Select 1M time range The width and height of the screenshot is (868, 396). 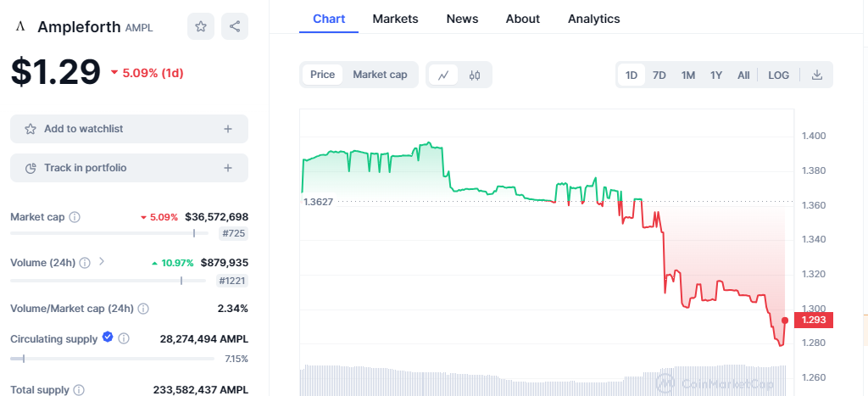[688, 75]
